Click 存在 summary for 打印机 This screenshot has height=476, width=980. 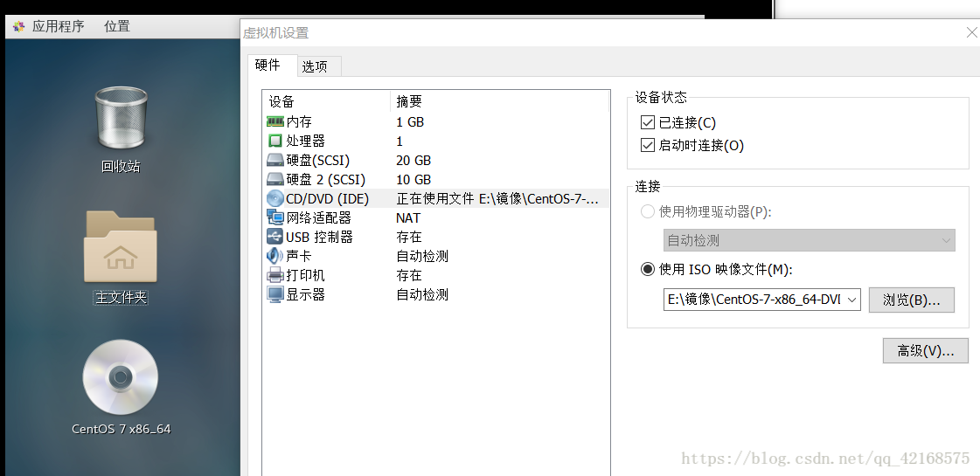tap(409, 275)
